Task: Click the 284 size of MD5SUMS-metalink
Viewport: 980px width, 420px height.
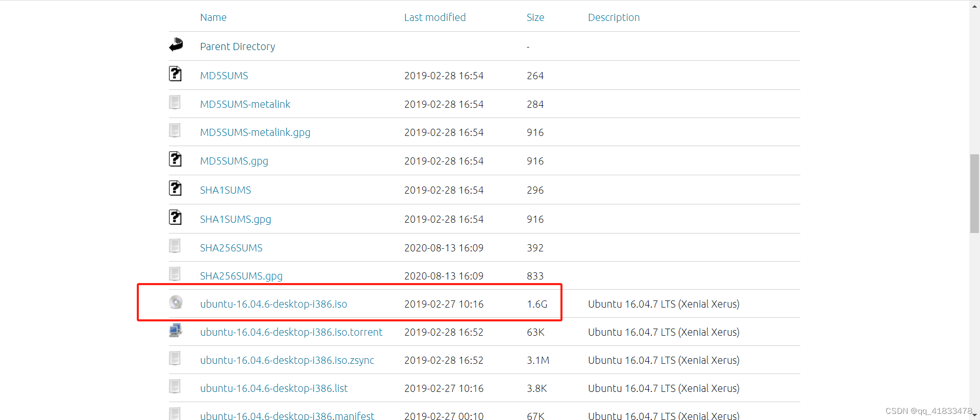Action: [535, 104]
